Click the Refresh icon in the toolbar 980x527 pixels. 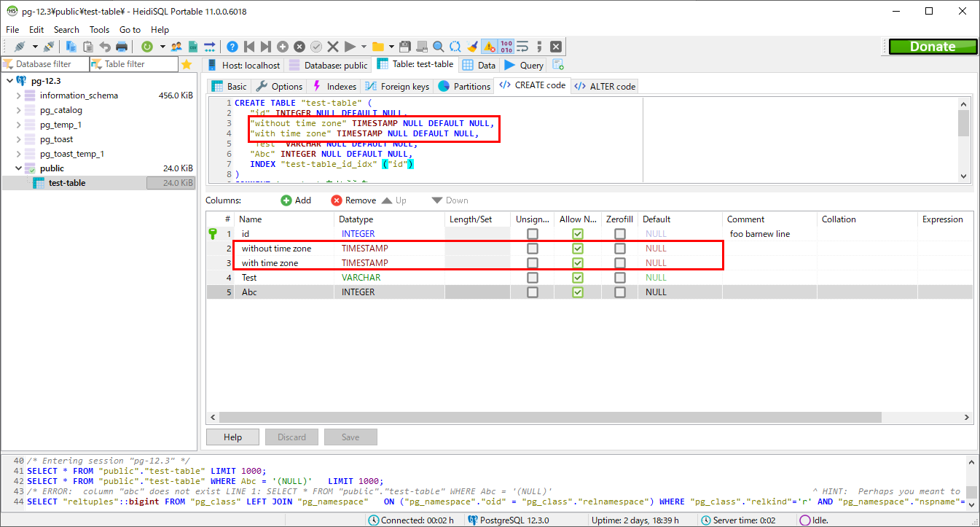point(147,46)
